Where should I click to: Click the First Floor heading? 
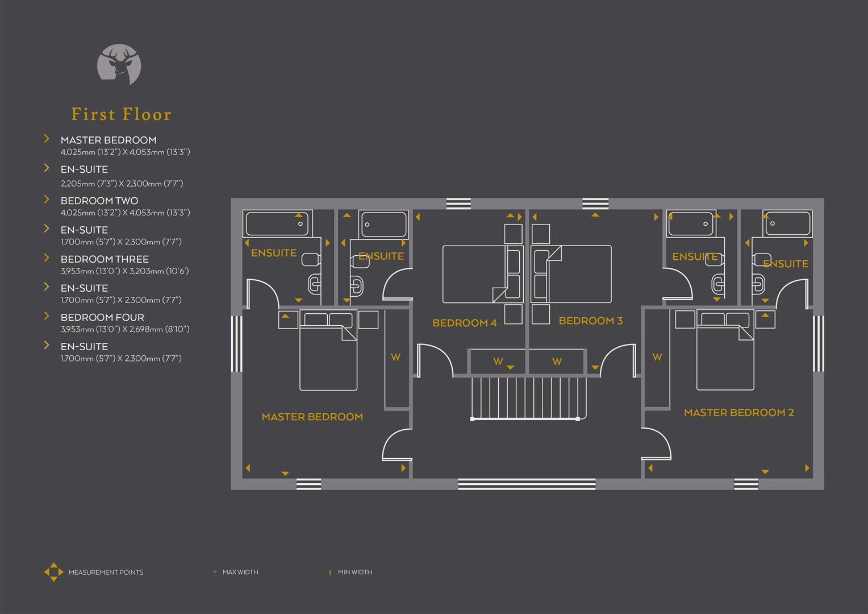121,114
